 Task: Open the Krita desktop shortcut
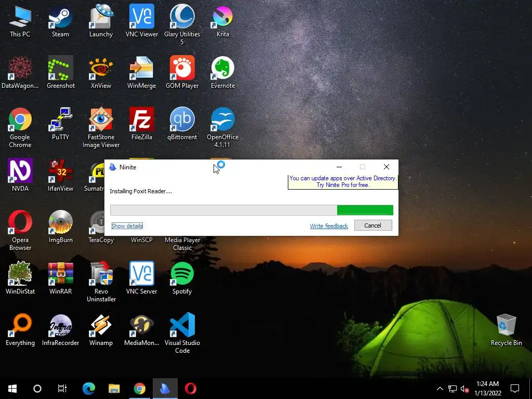222,20
